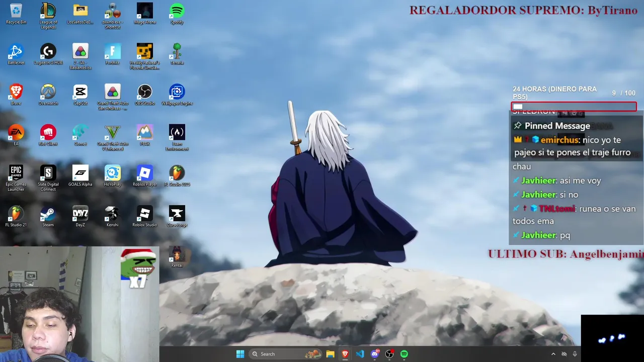Image resolution: width=644 pixels, height=362 pixels.
Task: Launch the Riot Client shortcut
Action: click(48, 136)
